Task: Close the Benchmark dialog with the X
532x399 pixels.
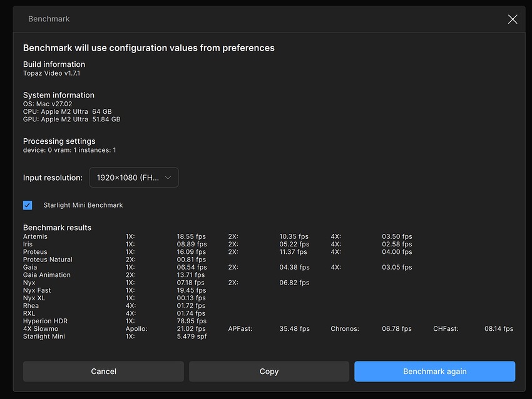Action: pos(513,19)
